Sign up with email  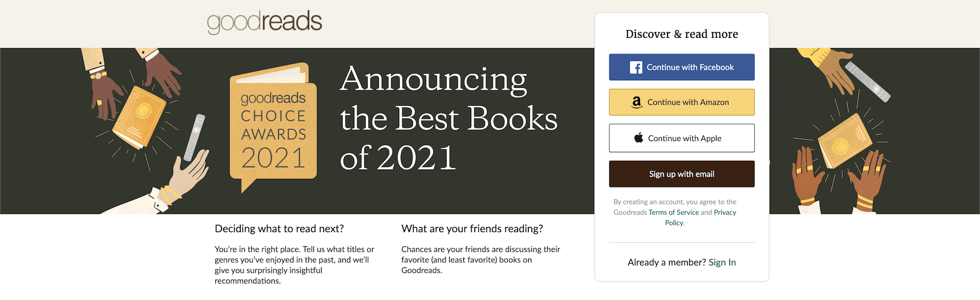(x=681, y=174)
